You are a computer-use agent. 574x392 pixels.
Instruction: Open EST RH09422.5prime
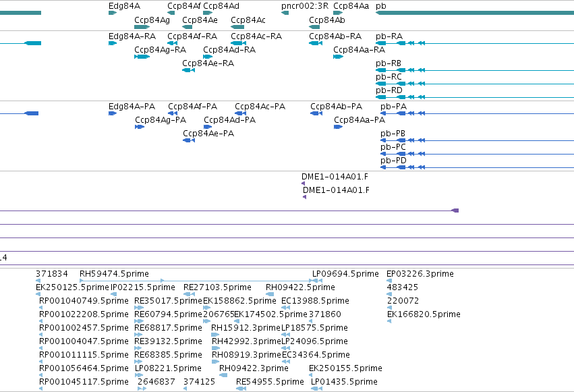click(x=300, y=287)
